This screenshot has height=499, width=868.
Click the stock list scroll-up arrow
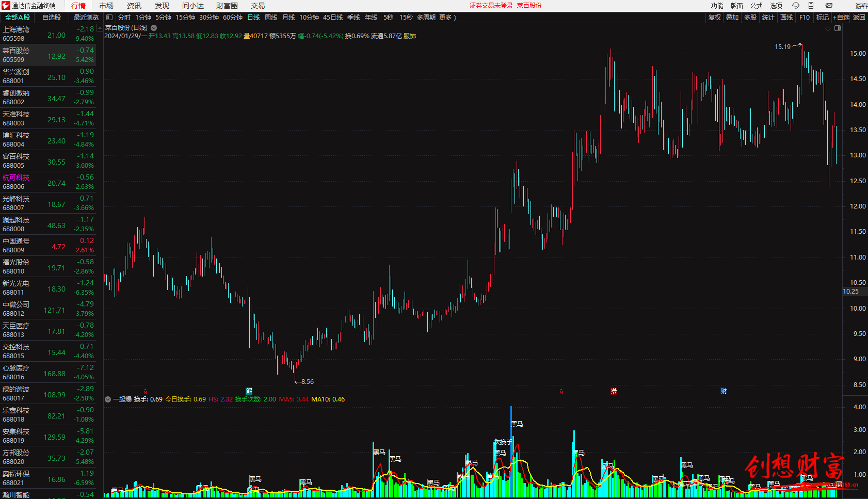tap(100, 28)
